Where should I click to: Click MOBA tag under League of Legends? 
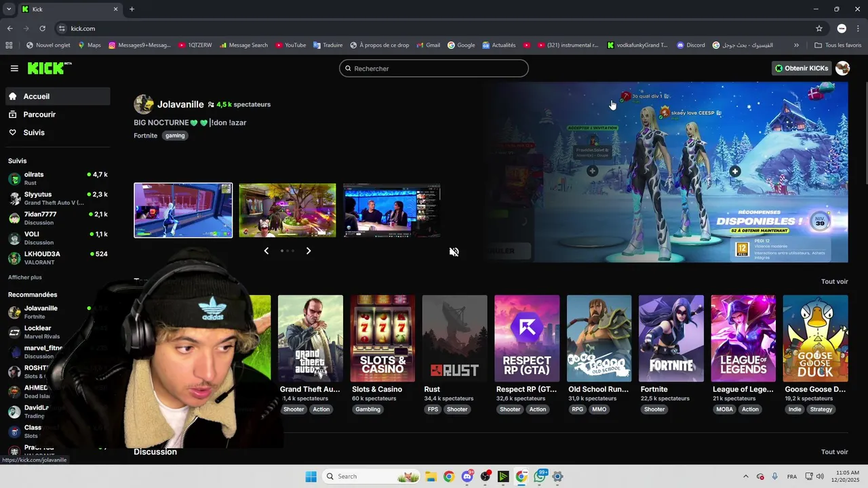[x=725, y=409]
